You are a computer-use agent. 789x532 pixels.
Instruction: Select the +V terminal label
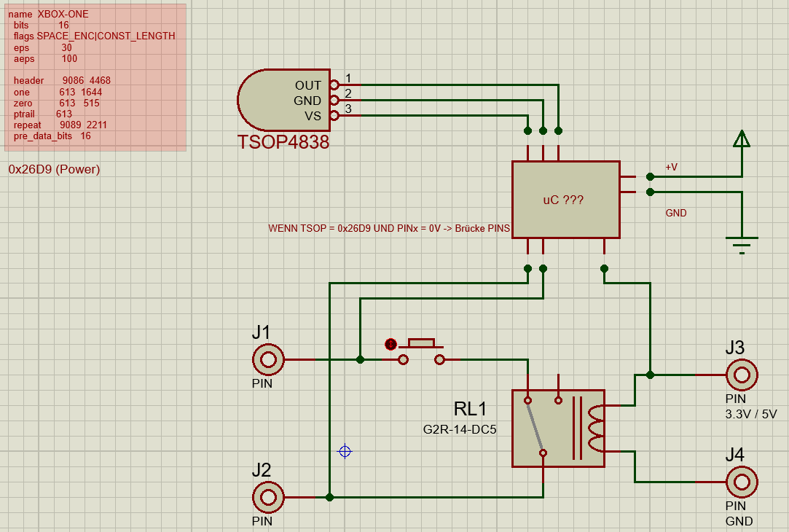671,167
